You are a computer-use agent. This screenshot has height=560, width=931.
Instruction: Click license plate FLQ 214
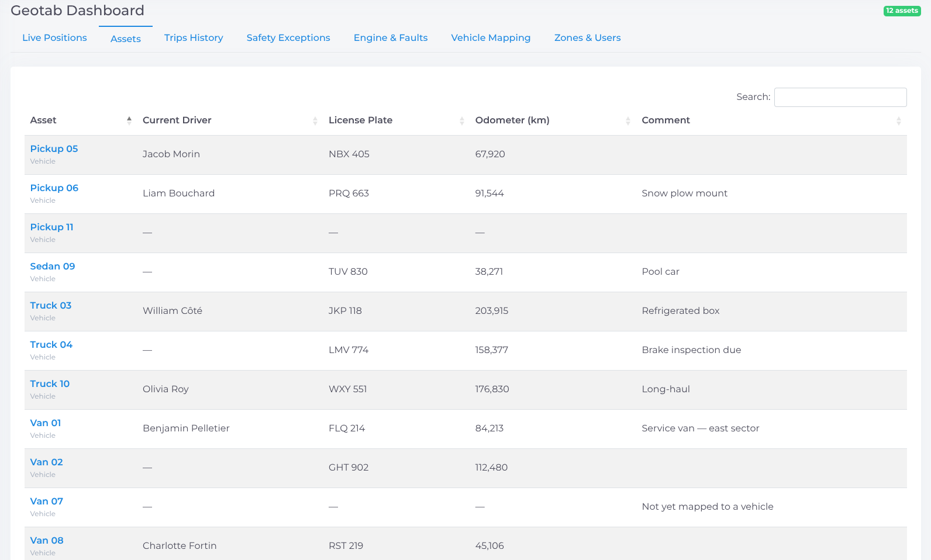347,428
